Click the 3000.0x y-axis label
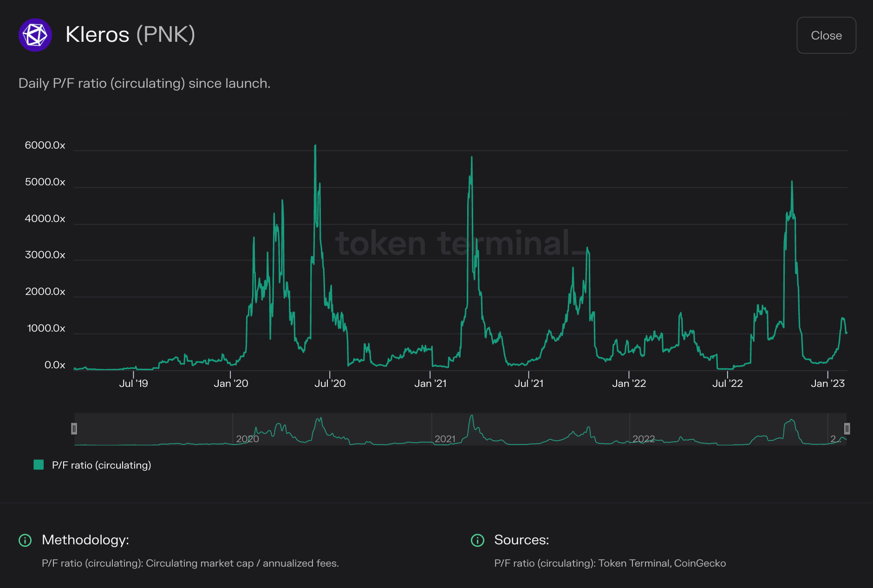The width and height of the screenshot is (873, 588). point(45,255)
